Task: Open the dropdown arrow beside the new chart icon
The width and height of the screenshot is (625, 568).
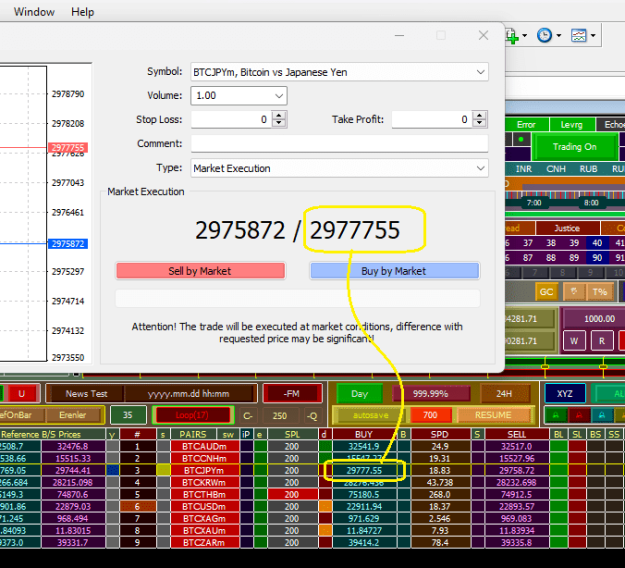Action: point(524,36)
